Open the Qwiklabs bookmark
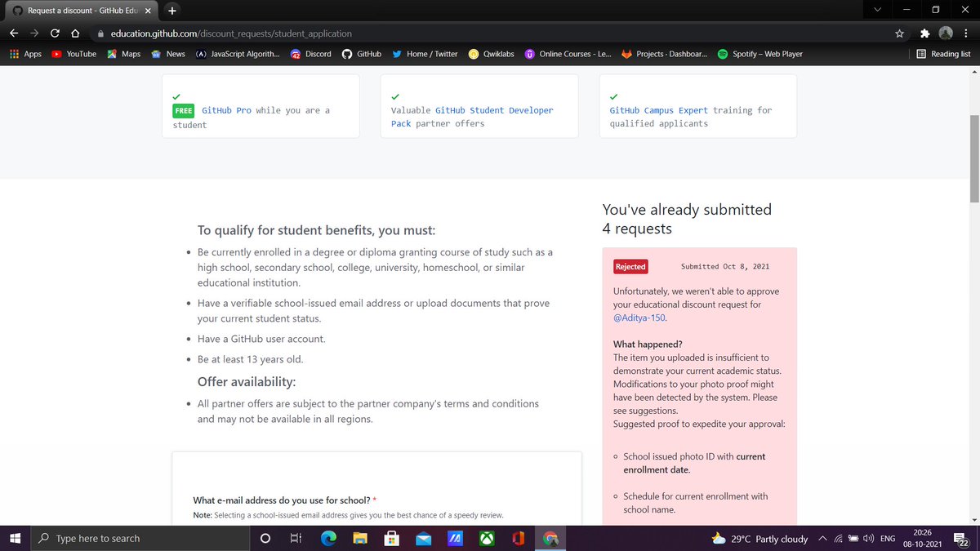 pyautogui.click(x=491, y=54)
